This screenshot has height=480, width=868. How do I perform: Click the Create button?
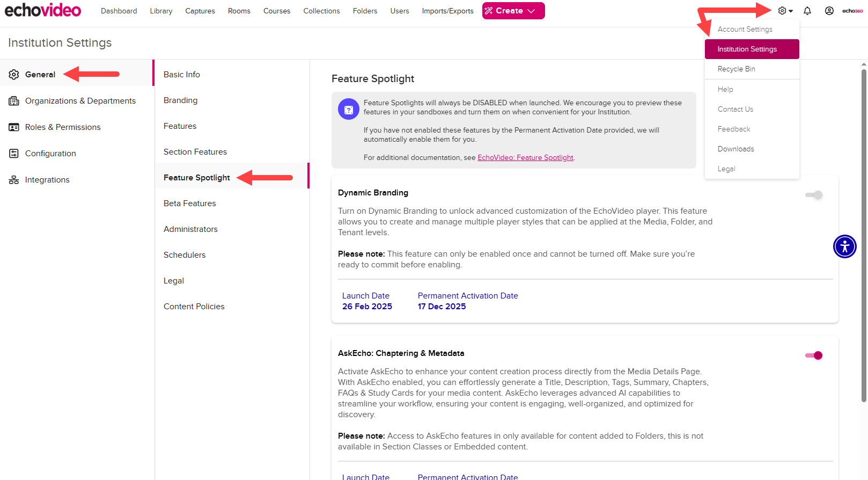pyautogui.click(x=513, y=11)
